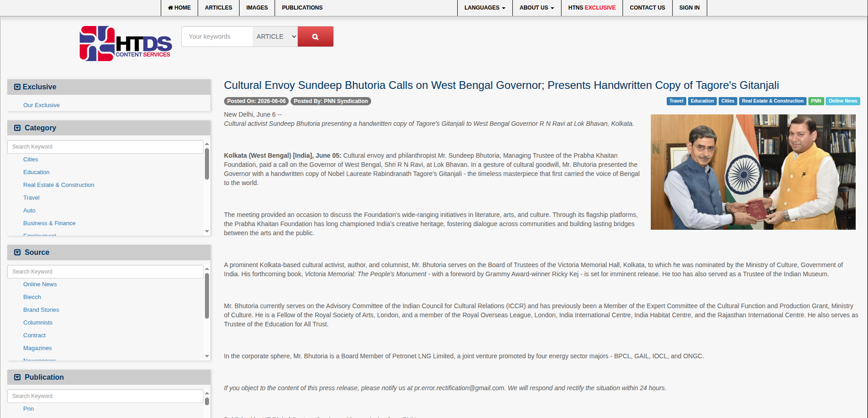Open the ARTICLE search type dropdown

pyautogui.click(x=275, y=36)
